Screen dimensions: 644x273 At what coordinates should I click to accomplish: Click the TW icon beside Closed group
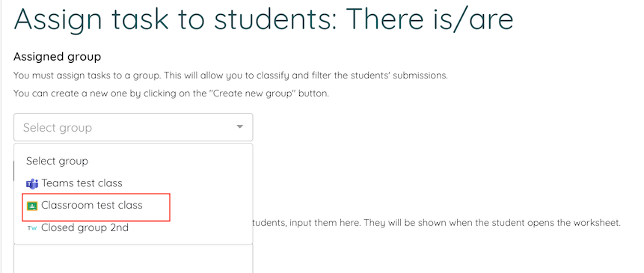click(32, 228)
